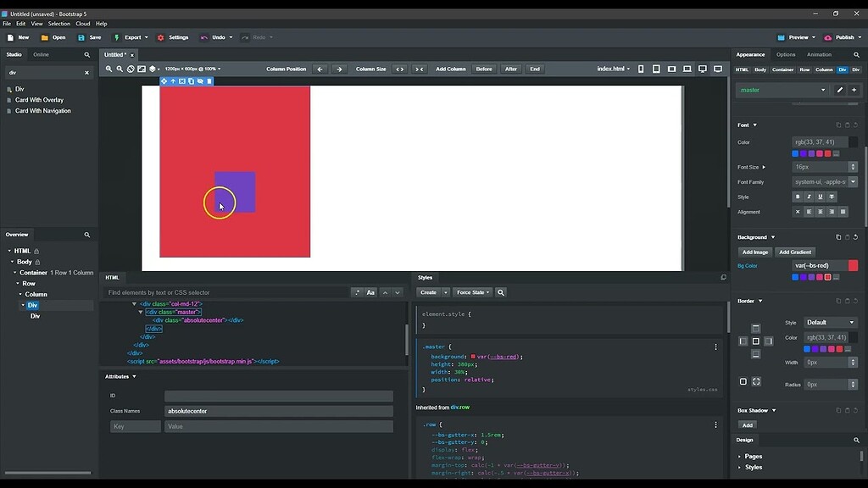
Task: Click the dark font Color swatch
Action: [x=853, y=142]
